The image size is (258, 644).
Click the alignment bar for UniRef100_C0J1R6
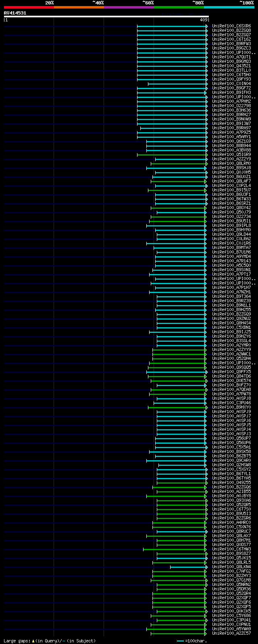[176, 243]
